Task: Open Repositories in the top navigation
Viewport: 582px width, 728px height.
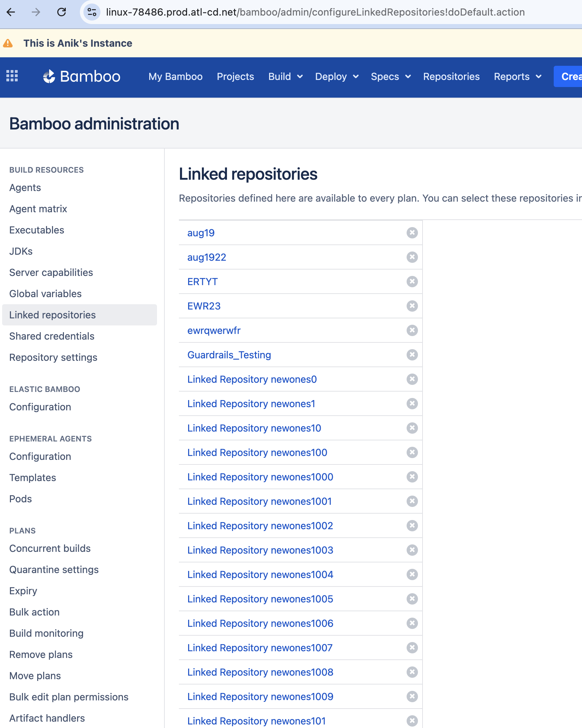Action: coord(451,76)
